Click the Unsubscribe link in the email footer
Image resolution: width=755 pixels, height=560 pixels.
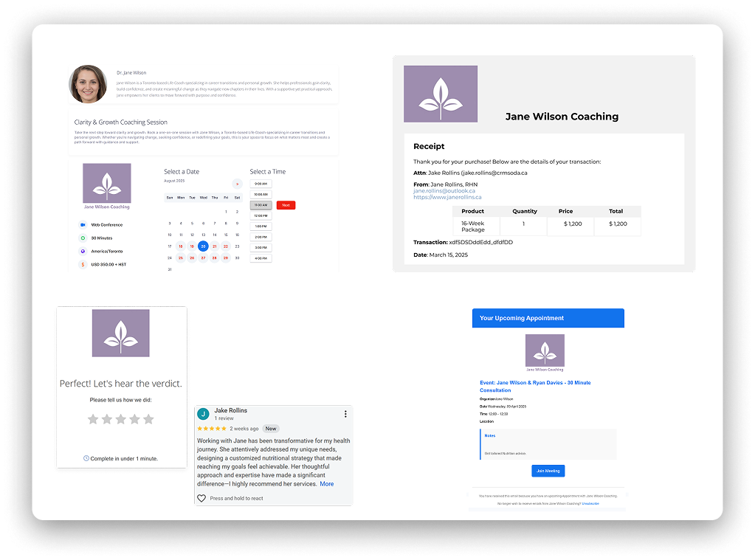pyautogui.click(x=590, y=503)
